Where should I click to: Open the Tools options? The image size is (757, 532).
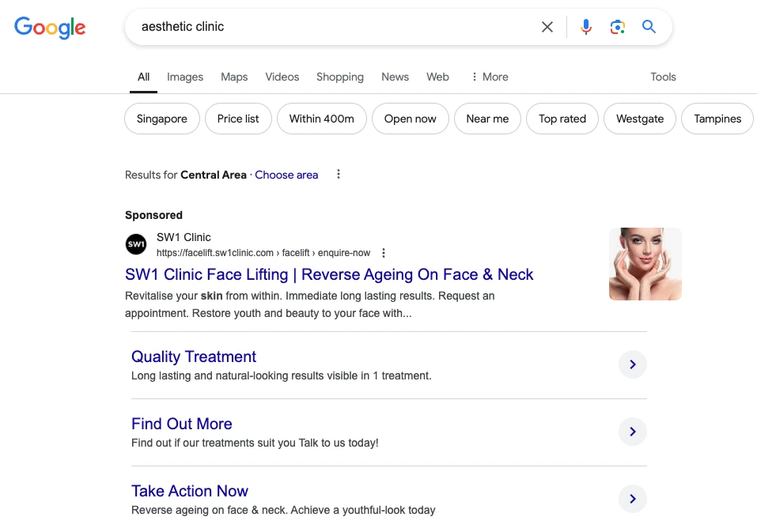(x=663, y=77)
